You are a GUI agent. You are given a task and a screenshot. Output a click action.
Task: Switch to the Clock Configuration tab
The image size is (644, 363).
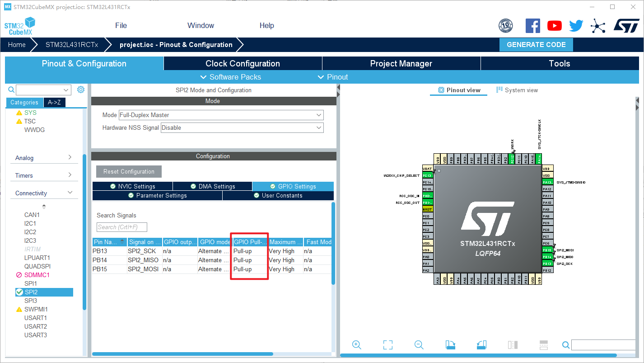pyautogui.click(x=242, y=63)
